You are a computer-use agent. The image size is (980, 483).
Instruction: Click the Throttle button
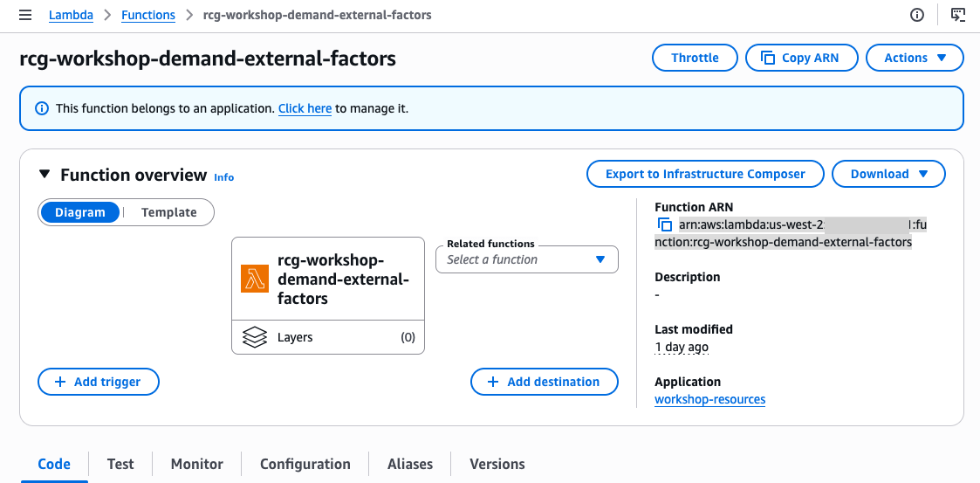coord(695,58)
